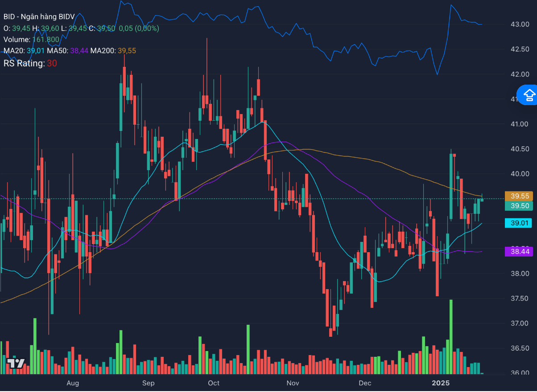Viewport: 537px width, 392px height.
Task: Click the 42.50 price axis label
Action: [x=520, y=49]
